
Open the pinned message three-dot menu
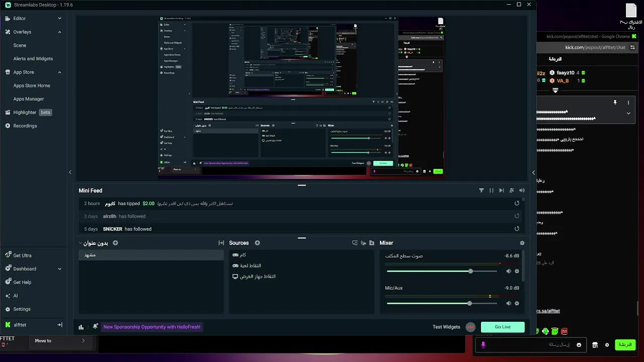(628, 103)
